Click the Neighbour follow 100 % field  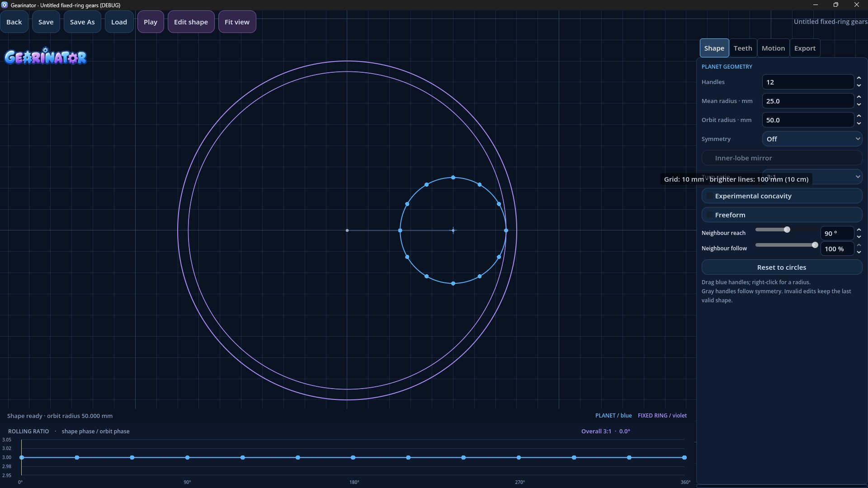pos(837,249)
